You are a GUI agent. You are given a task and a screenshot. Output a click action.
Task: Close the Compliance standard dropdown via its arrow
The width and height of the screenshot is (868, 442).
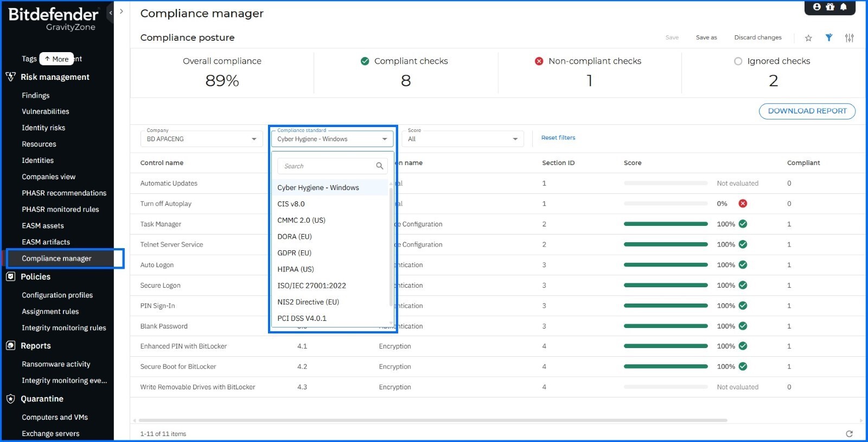tap(385, 139)
